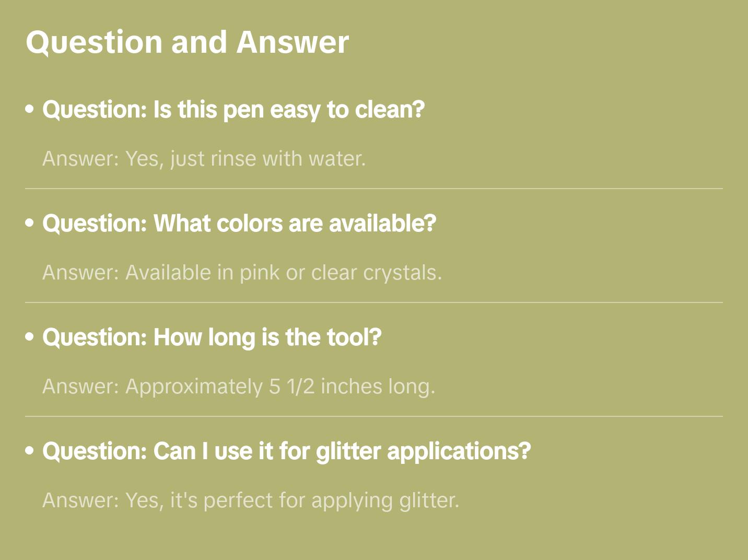Click the answer about applying glitter

pos(251,500)
